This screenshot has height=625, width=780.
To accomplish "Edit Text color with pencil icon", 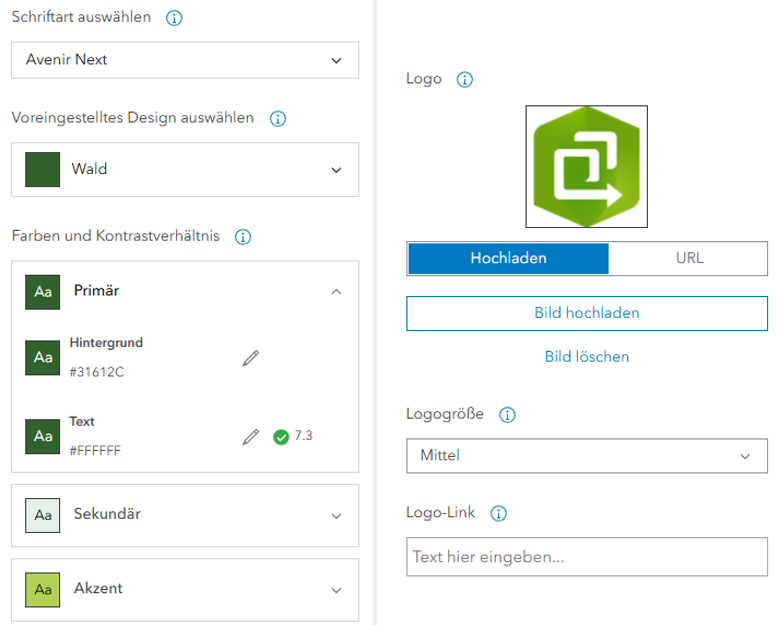I will click(251, 436).
